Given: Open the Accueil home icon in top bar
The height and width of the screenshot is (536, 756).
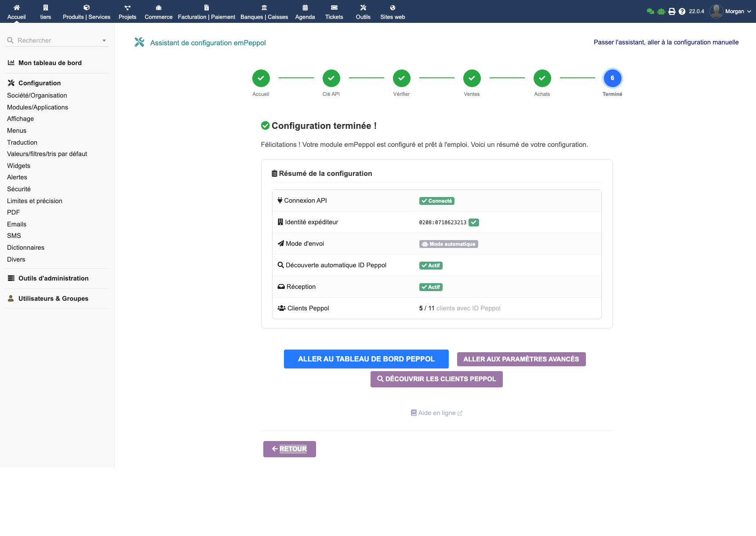Looking at the screenshot, I should (x=17, y=7).
